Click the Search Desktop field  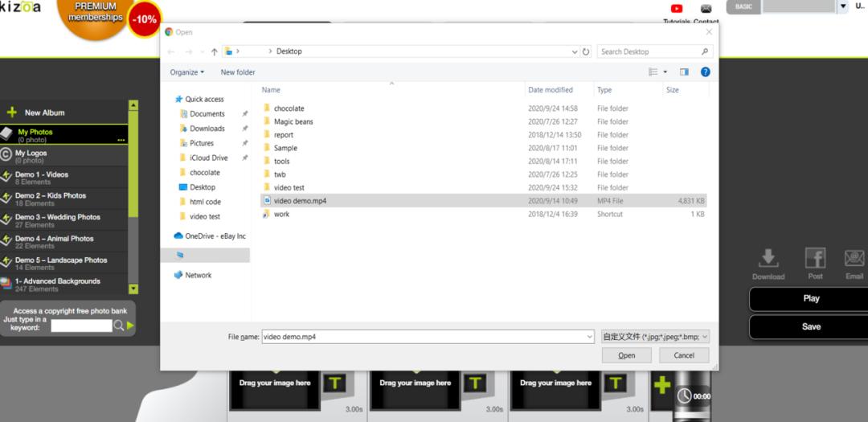(649, 51)
